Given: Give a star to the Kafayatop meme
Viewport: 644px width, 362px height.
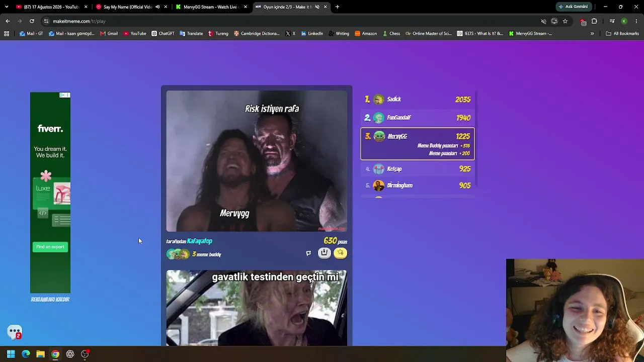Looking at the screenshot, I should point(341,253).
